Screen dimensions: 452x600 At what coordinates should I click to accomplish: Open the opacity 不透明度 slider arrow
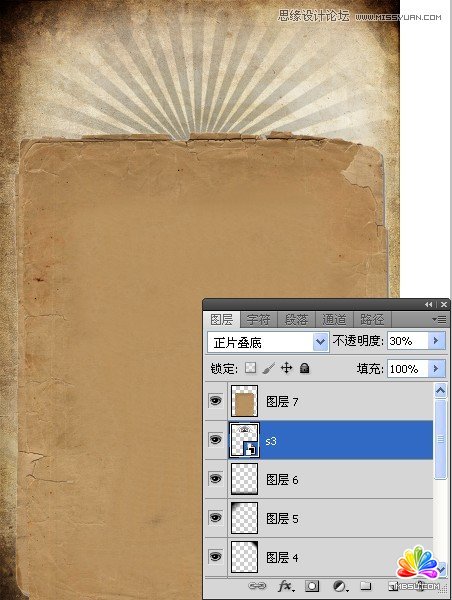[436, 341]
